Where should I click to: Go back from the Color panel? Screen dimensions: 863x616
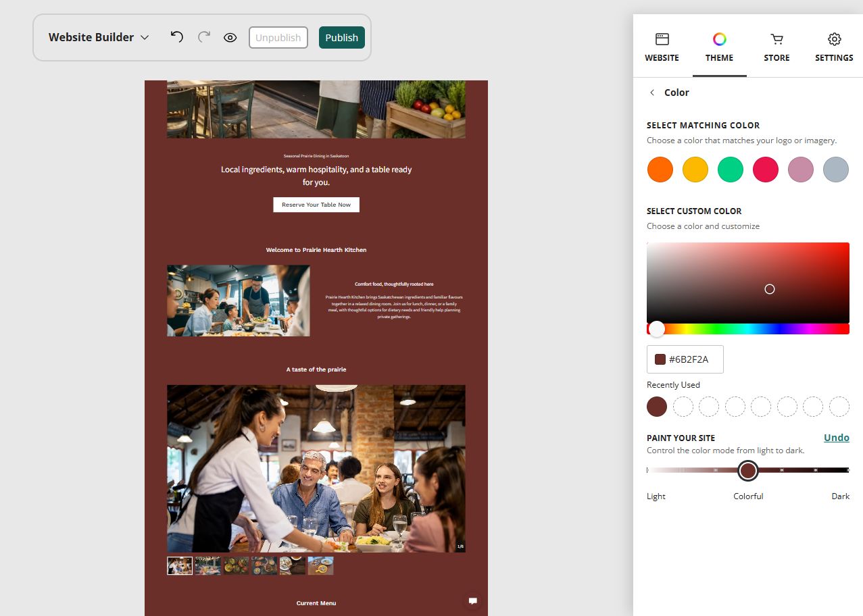652,93
